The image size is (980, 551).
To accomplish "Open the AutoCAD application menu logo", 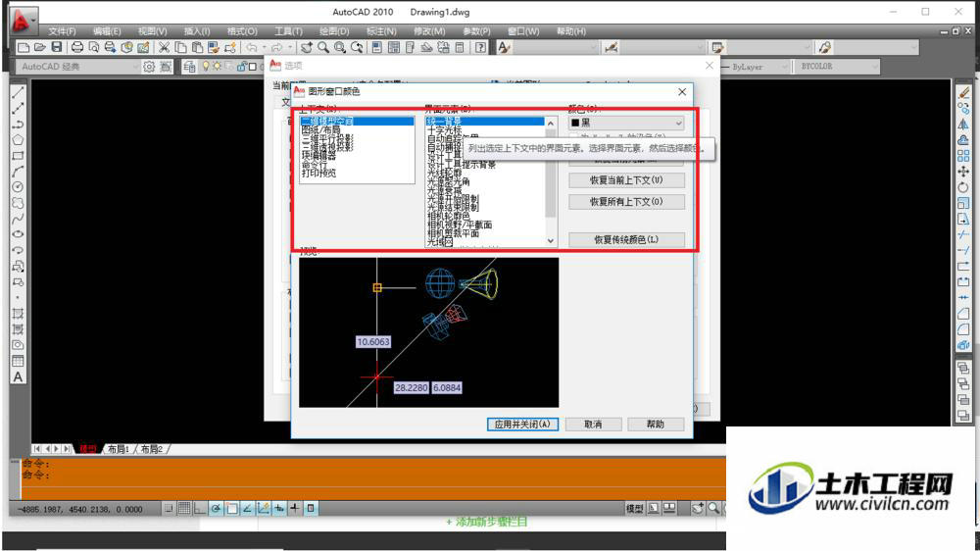I will pyautogui.click(x=22, y=20).
